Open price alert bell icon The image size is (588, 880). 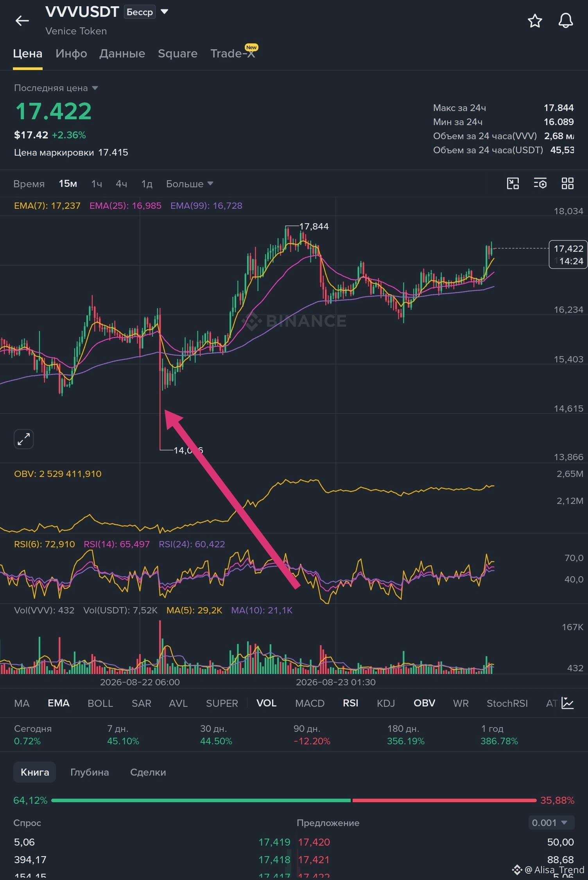pos(565,21)
